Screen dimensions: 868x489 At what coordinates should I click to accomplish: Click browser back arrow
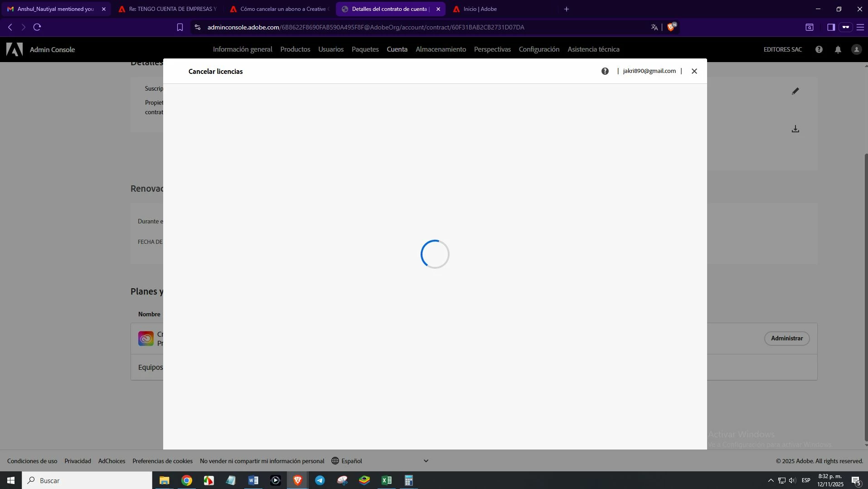[x=10, y=27]
